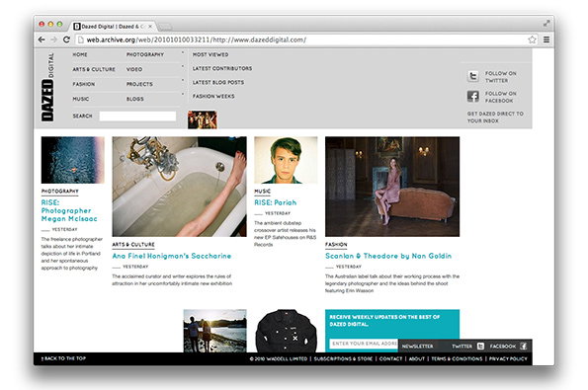The height and width of the screenshot is (390, 588).
Task: Open the Privacy Policy footer link
Action: (508, 359)
